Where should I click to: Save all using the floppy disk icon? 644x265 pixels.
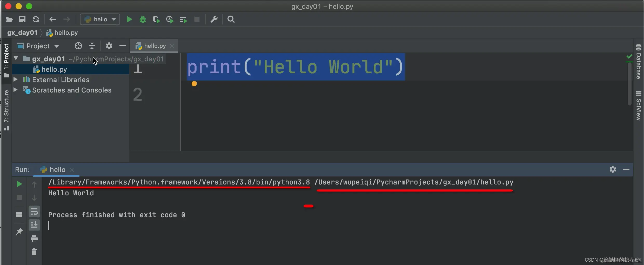click(22, 19)
